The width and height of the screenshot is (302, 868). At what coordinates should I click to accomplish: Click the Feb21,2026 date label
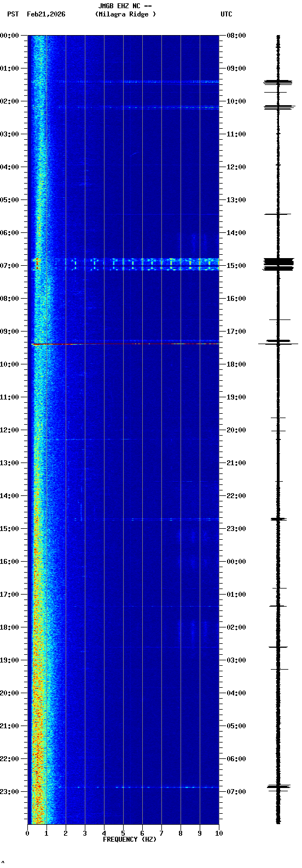(46, 14)
